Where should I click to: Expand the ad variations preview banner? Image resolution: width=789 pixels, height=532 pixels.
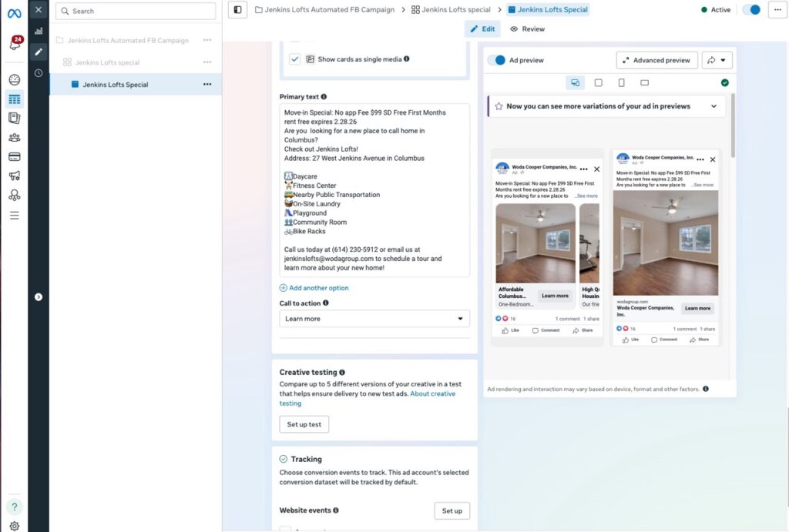713,106
